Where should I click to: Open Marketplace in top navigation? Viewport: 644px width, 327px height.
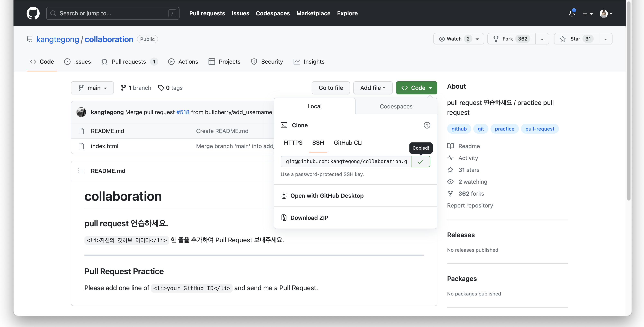click(x=313, y=13)
